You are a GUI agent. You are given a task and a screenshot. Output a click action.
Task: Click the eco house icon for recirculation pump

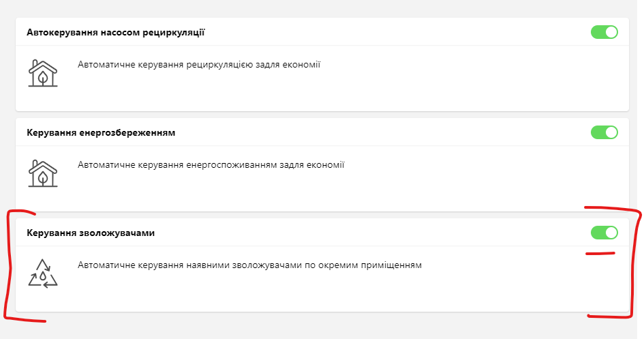43,73
